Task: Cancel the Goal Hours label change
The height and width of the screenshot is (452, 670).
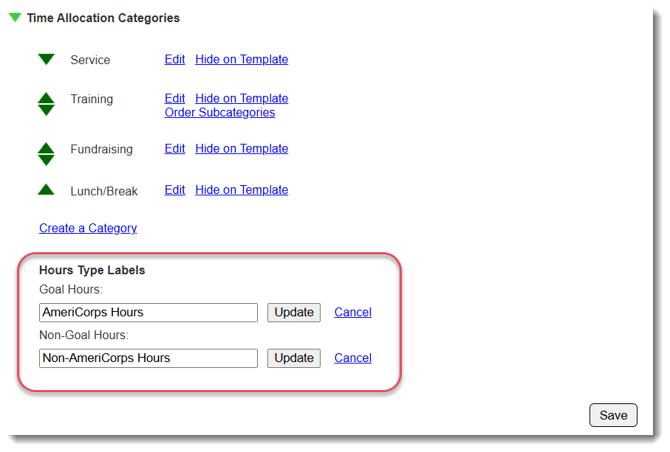Action: click(x=353, y=313)
